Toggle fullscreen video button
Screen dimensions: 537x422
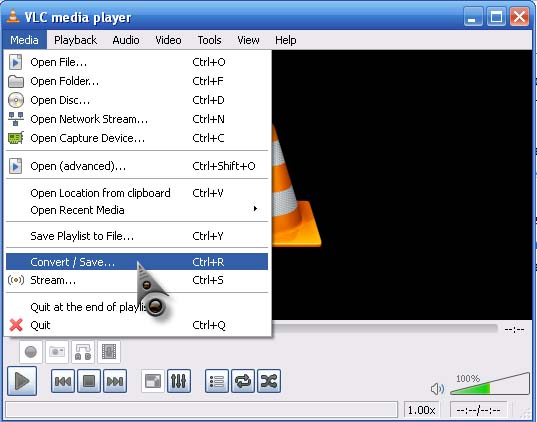tap(153, 381)
